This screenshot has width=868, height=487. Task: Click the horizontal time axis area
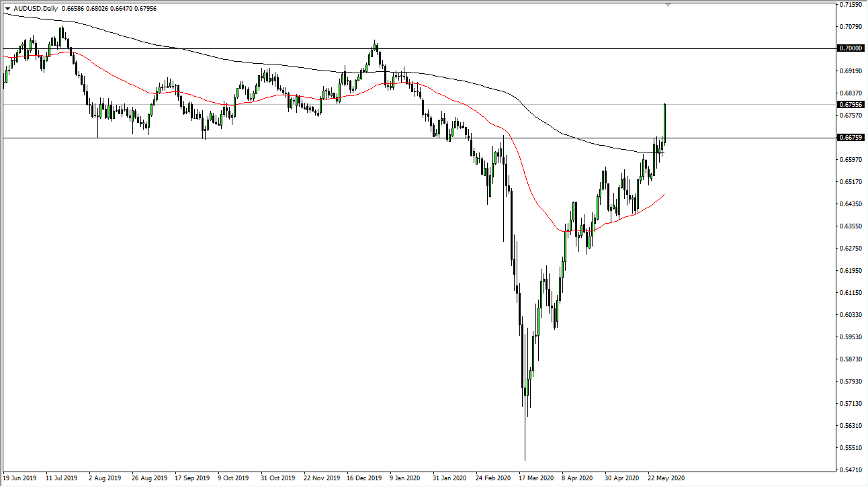tap(403, 478)
